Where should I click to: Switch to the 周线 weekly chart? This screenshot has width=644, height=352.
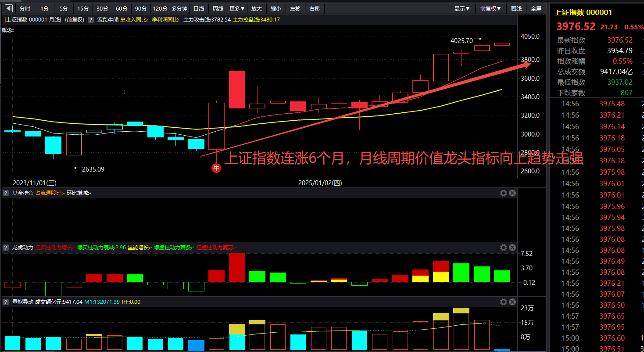[218, 8]
